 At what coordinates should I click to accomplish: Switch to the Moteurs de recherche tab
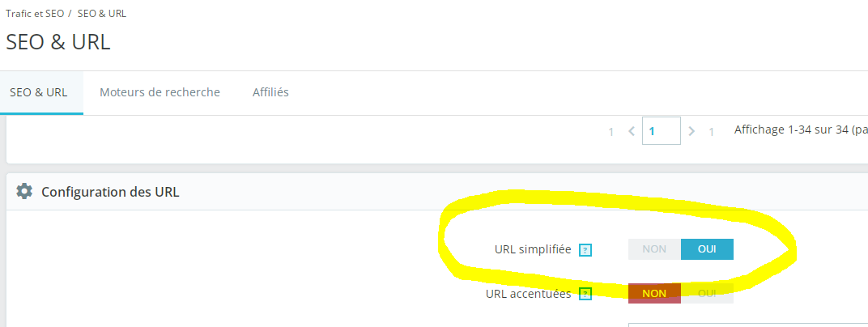click(160, 92)
